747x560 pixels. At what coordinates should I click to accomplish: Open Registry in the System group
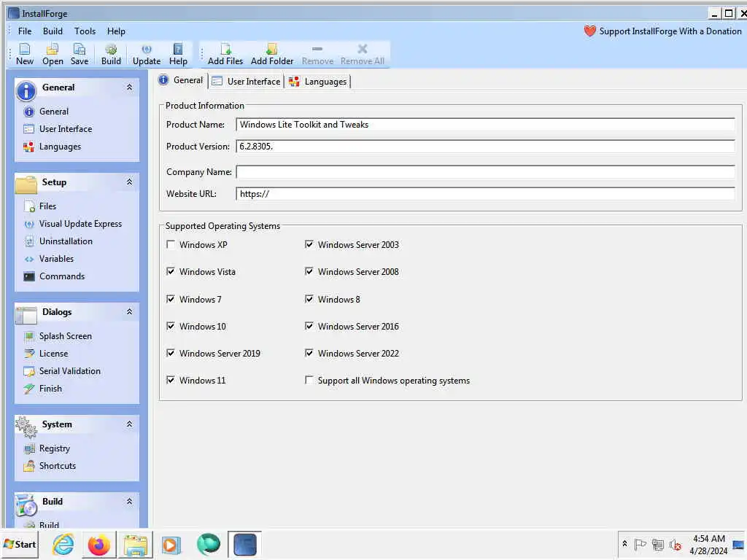pyautogui.click(x=47, y=448)
